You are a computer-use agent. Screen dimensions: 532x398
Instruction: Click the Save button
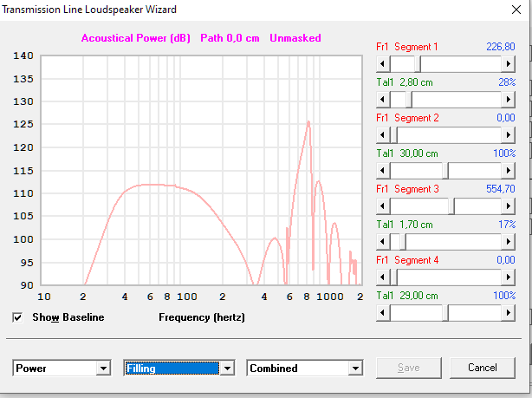[x=409, y=368]
